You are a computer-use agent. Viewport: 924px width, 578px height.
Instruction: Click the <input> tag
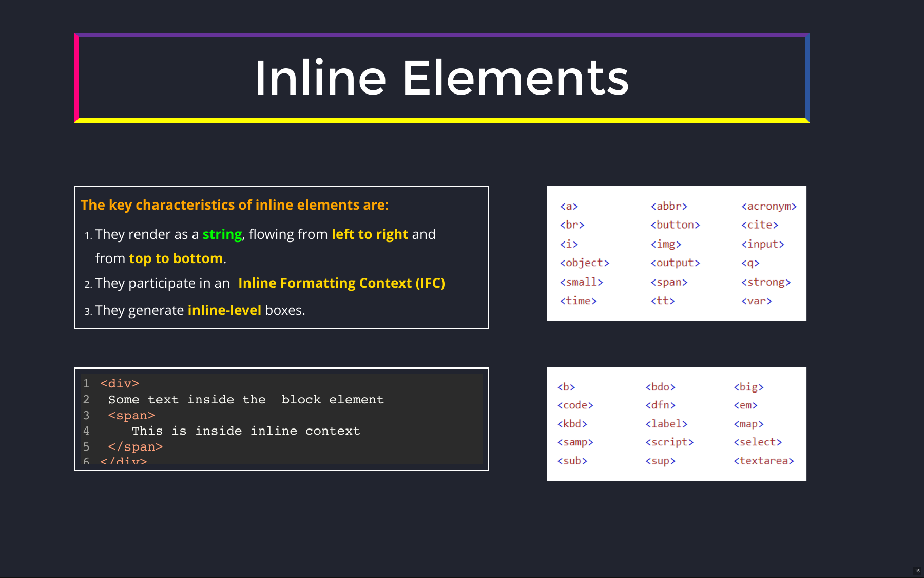pyautogui.click(x=763, y=244)
